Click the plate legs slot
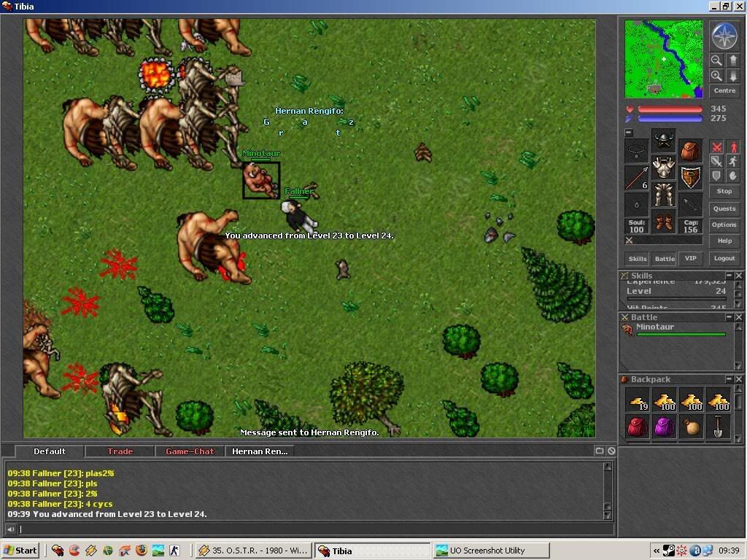Viewport: 747px width, 560px height. pos(664,194)
